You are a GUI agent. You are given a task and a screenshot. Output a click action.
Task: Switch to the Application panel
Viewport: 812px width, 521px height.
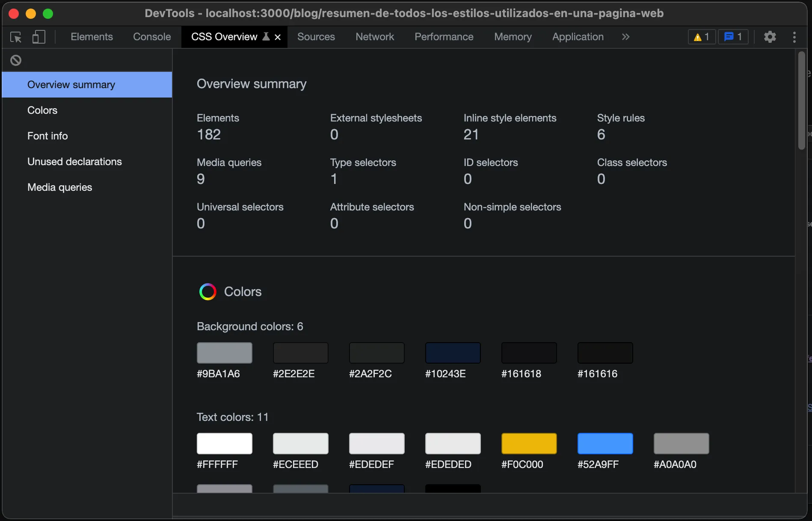point(578,37)
